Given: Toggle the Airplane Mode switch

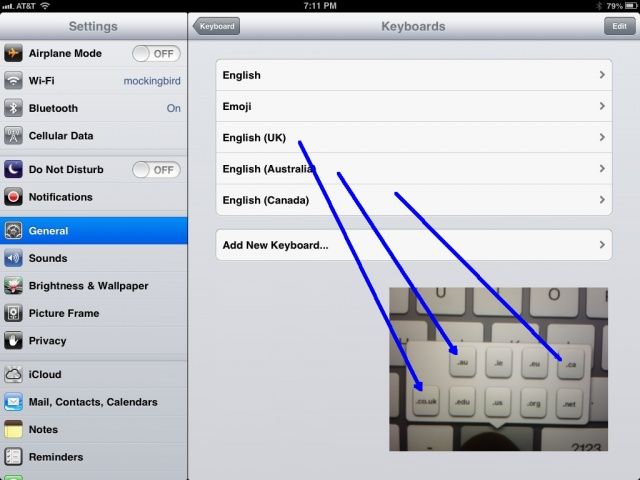Looking at the screenshot, I should pos(156,53).
